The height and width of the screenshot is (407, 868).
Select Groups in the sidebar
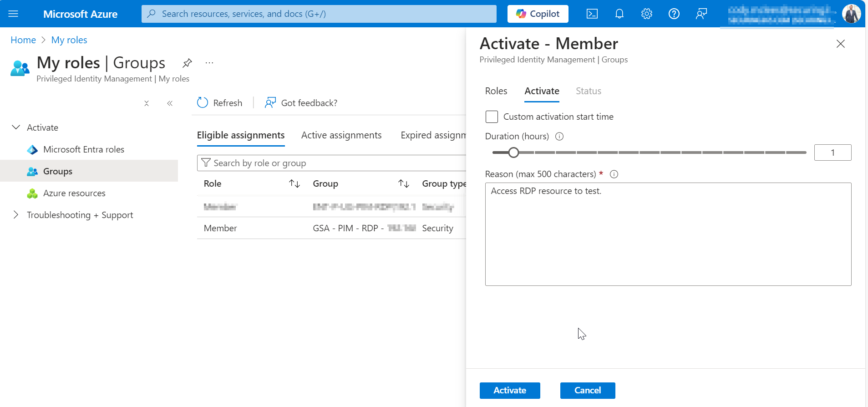89,171
